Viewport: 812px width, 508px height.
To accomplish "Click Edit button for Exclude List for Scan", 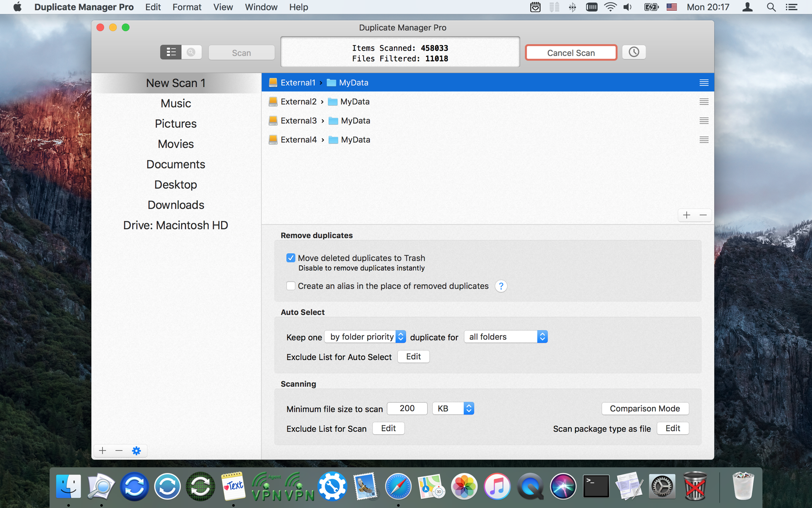I will tap(388, 428).
